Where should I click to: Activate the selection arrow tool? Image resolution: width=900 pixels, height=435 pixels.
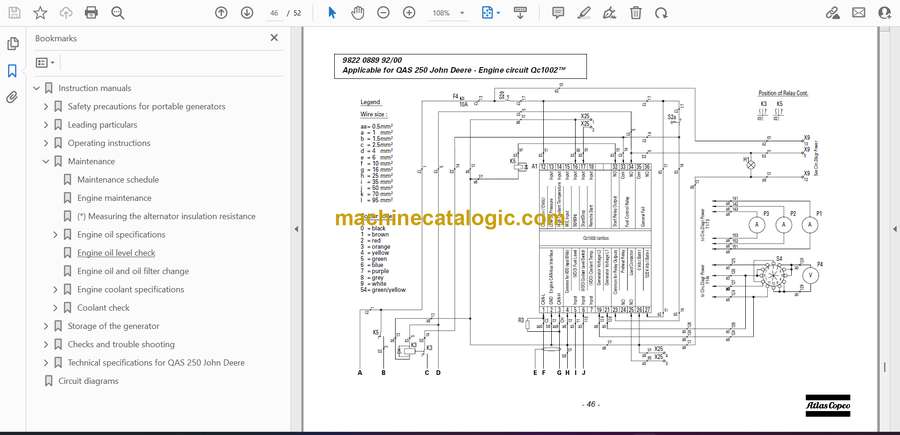pyautogui.click(x=332, y=13)
